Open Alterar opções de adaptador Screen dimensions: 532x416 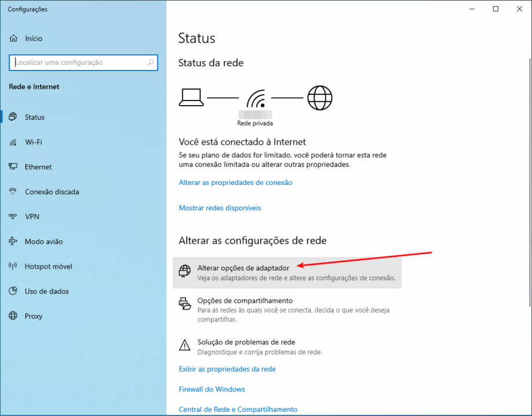coord(243,268)
